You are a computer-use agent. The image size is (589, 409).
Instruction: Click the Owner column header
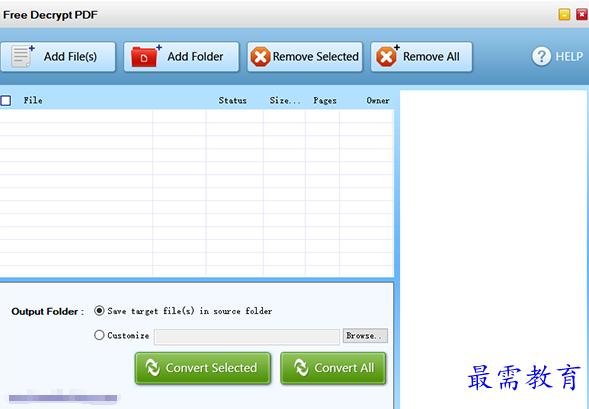tap(378, 100)
